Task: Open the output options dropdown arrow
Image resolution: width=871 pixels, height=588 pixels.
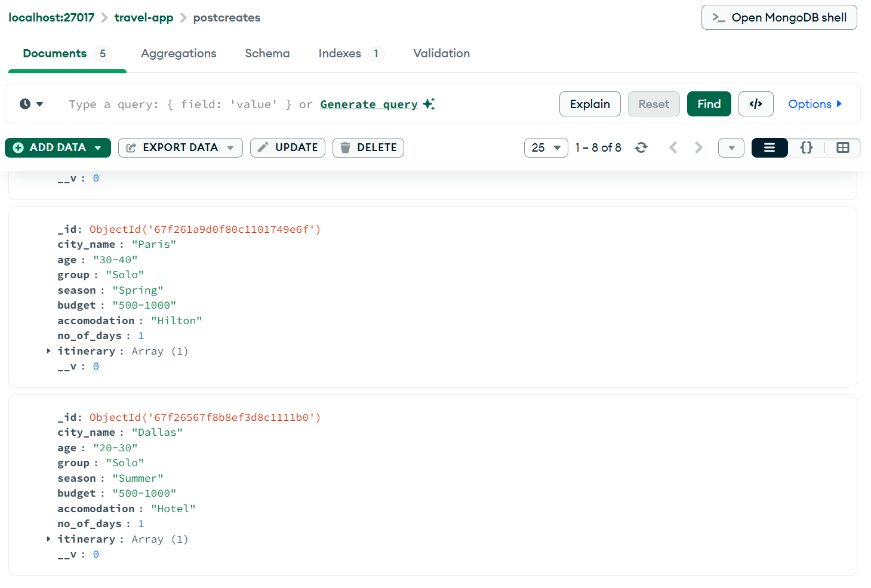Action: [x=731, y=147]
